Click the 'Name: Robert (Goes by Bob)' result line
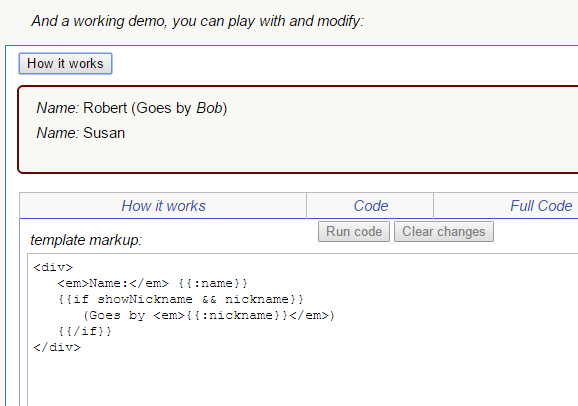This screenshot has width=578, height=406. click(132, 108)
